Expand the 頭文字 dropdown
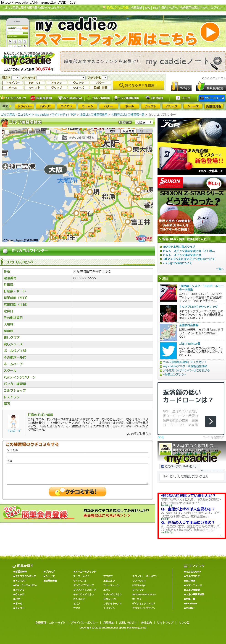This screenshot has width=226, height=644. (x=15, y=78)
